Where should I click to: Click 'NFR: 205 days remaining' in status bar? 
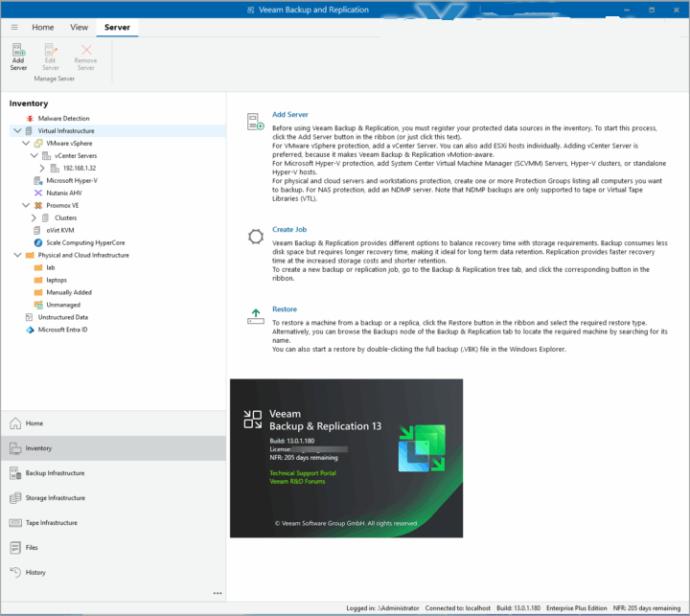647,608
